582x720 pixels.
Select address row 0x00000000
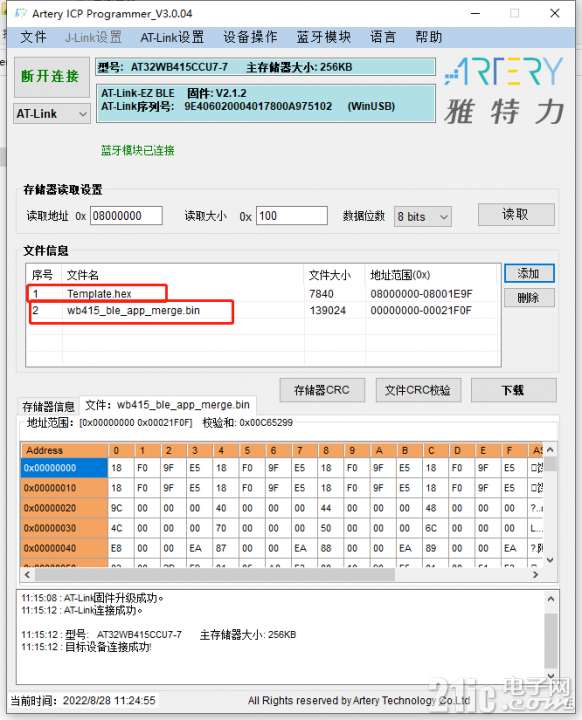(x=64, y=468)
